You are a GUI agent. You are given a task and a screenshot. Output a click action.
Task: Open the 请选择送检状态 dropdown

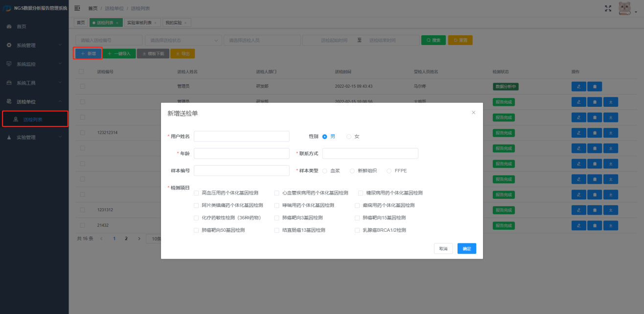(x=183, y=40)
